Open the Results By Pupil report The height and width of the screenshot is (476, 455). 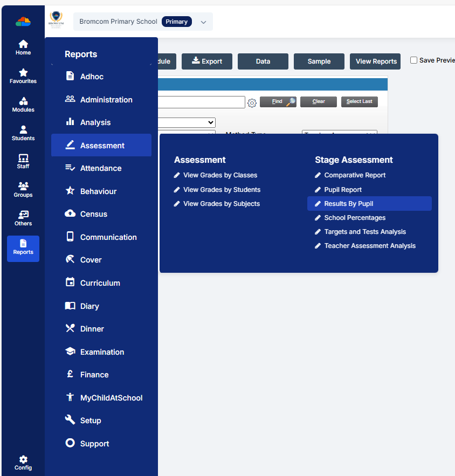(348, 204)
